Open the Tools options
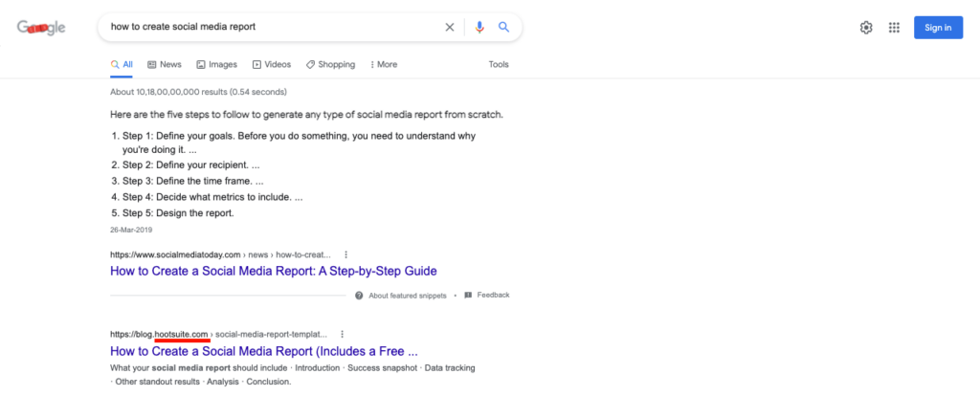Image resolution: width=980 pixels, height=396 pixels. (499, 65)
